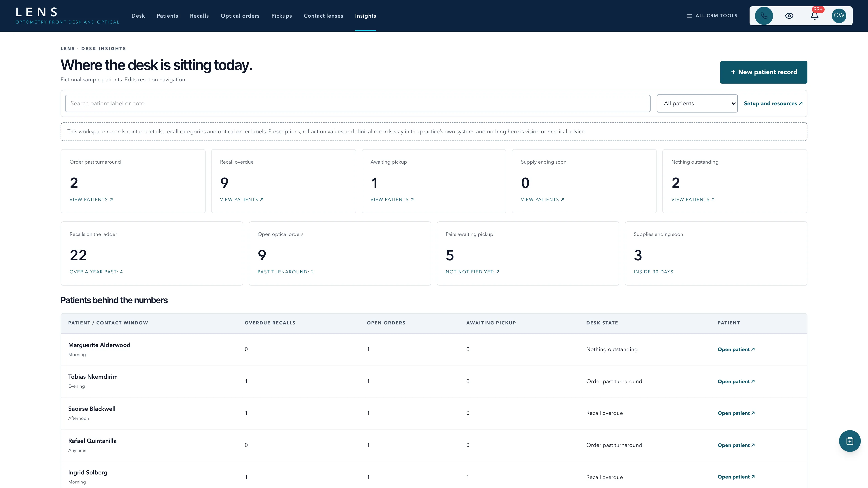This screenshot has height=488, width=868.
Task: Click the LENS logo
Action: pyautogui.click(x=67, y=16)
